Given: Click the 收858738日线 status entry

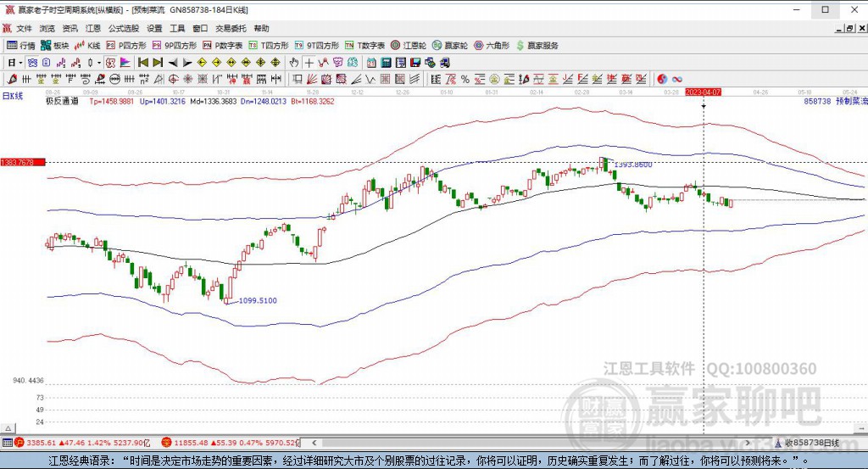Looking at the screenshot, I should pyautogui.click(x=807, y=443).
